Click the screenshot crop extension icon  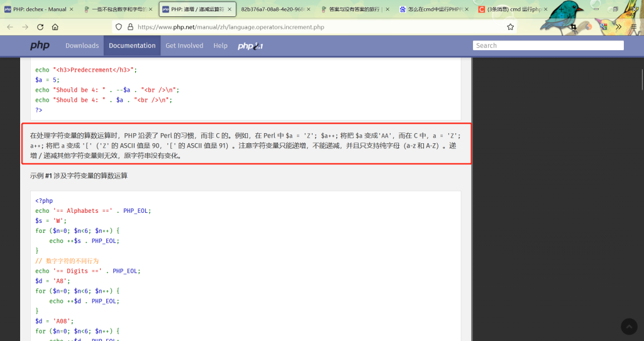click(574, 27)
